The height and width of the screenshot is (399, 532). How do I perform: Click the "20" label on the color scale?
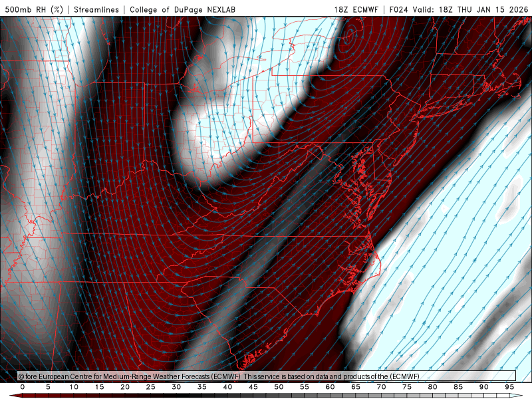pos(125,387)
